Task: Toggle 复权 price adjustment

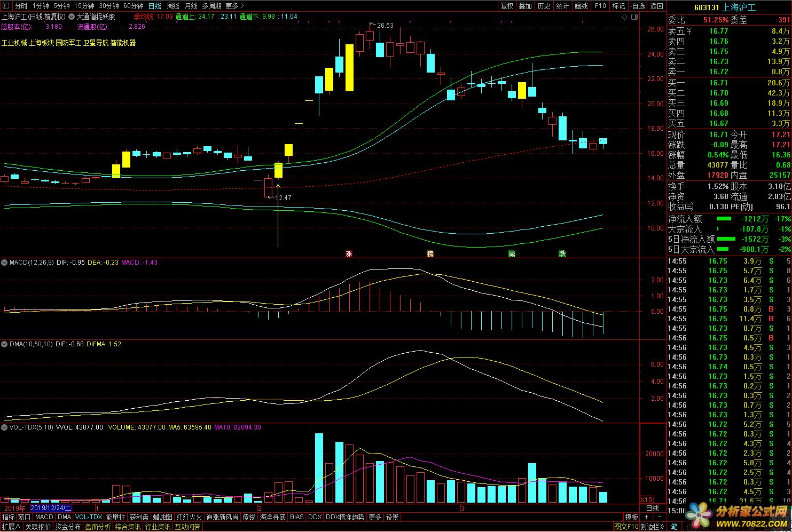Action: [x=507, y=6]
